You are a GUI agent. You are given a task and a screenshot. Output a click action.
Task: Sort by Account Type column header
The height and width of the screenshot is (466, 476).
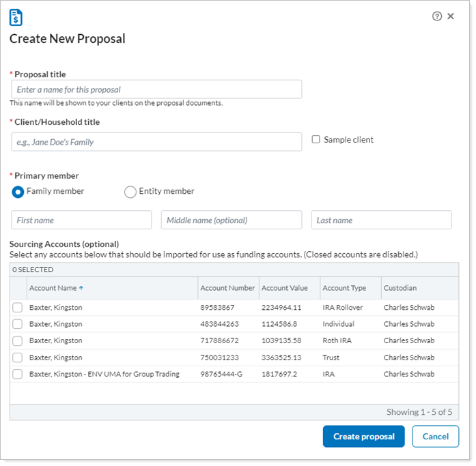[345, 289]
